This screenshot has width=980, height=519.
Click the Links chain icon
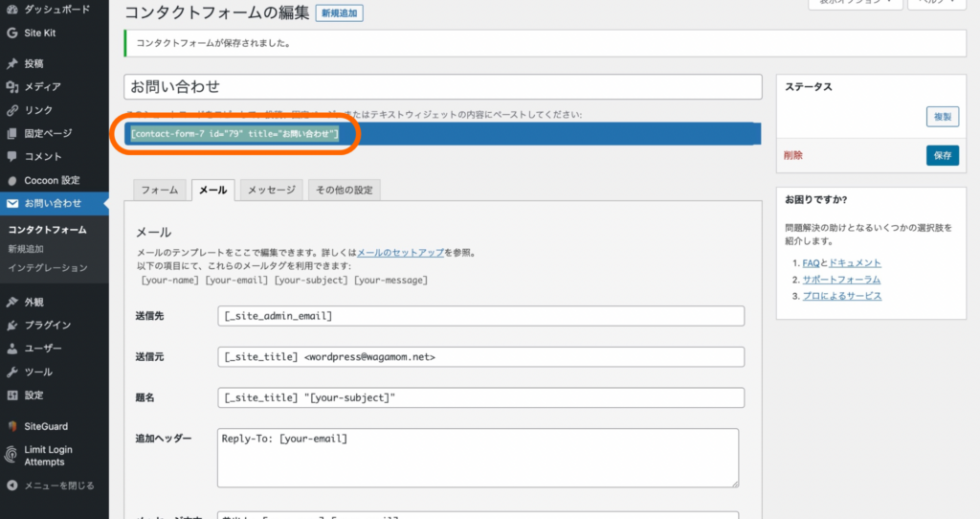(x=12, y=110)
